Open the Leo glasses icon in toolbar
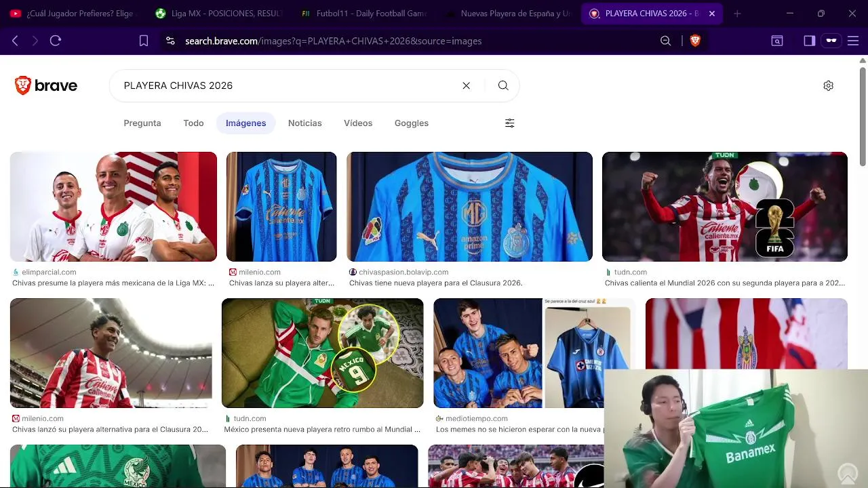Viewport: 868px width, 488px height. (x=831, y=41)
